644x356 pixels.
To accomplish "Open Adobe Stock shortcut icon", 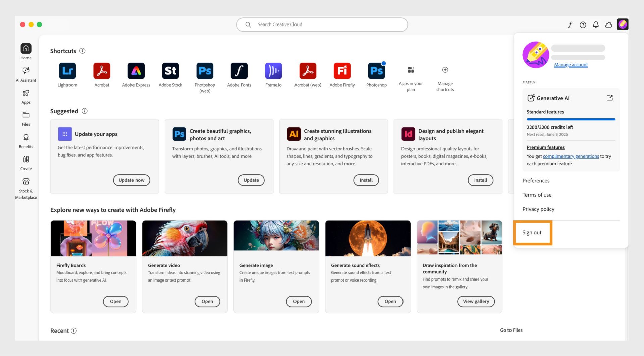I will point(170,71).
